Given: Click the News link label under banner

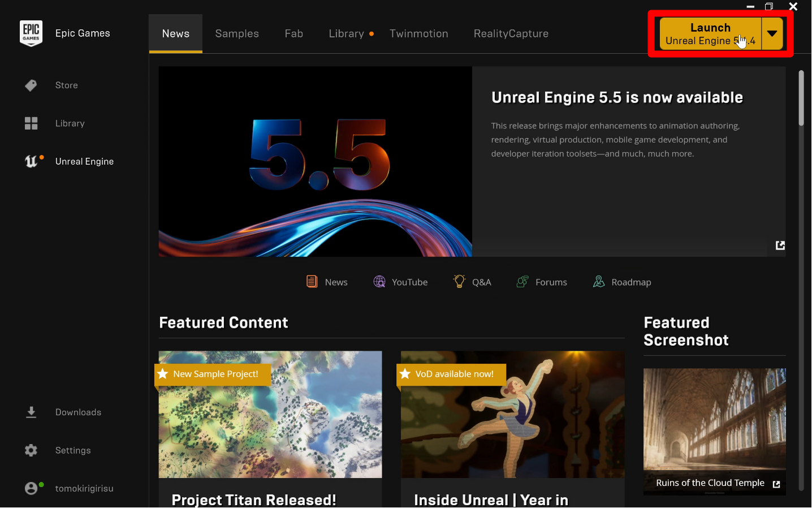Looking at the screenshot, I should [336, 282].
